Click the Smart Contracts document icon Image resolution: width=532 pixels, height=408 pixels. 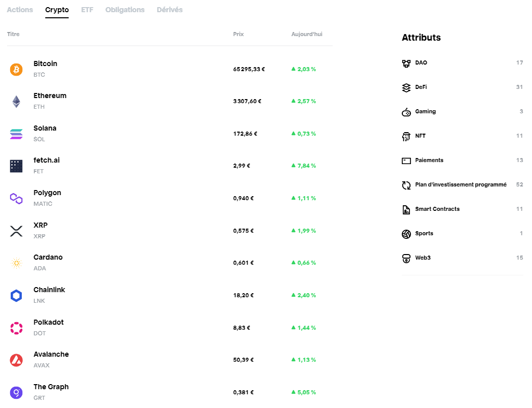[406, 210]
